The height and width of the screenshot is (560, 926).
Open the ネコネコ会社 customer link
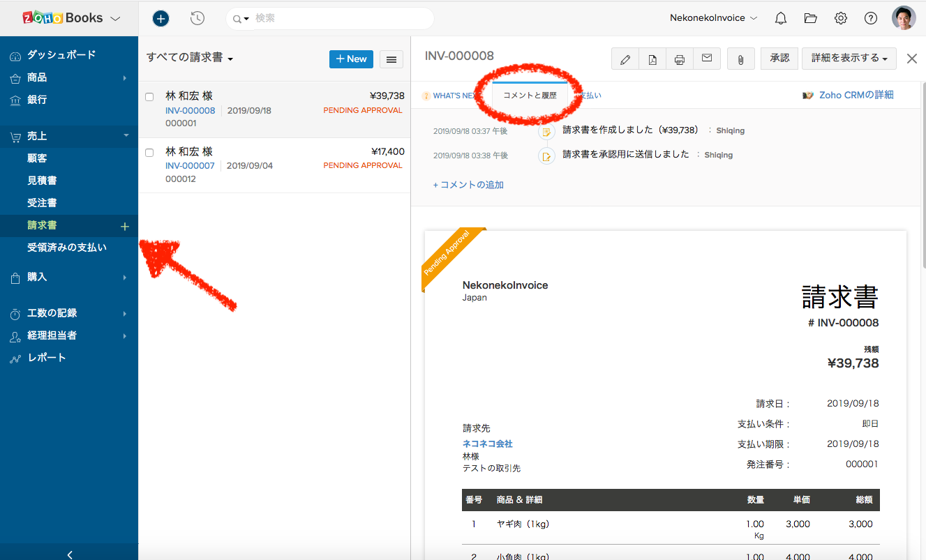click(488, 444)
